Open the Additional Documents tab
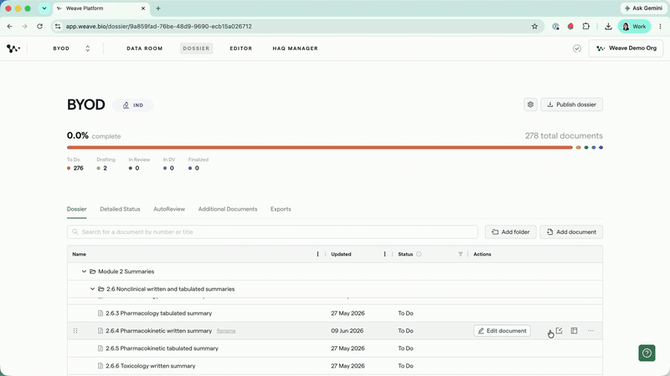Viewport: 670px width, 376px height. [227, 209]
